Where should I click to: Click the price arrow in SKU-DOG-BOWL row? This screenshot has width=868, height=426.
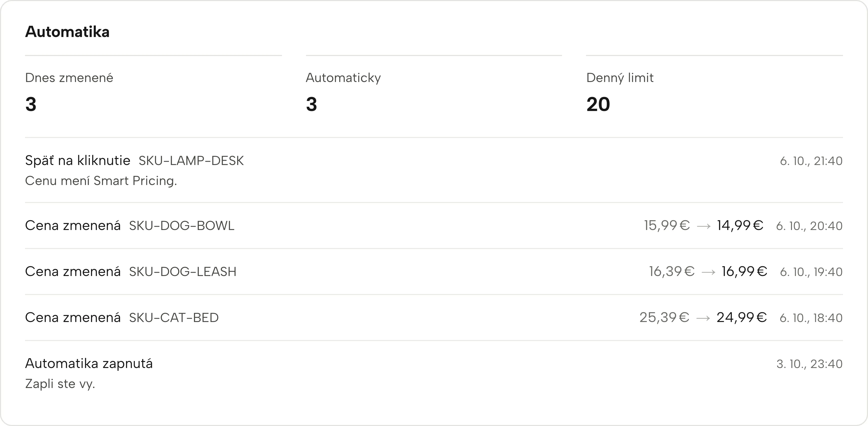coord(703,226)
